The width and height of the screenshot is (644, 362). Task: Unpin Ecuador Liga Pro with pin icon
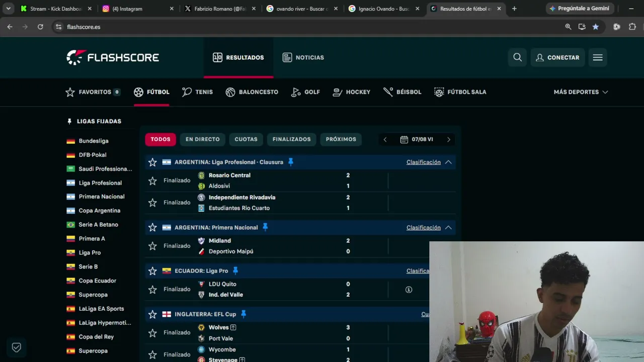coord(235,270)
